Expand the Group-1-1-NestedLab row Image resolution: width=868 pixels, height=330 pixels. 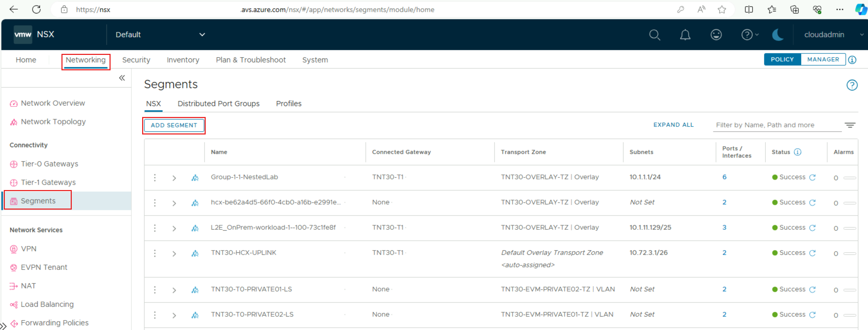(174, 178)
